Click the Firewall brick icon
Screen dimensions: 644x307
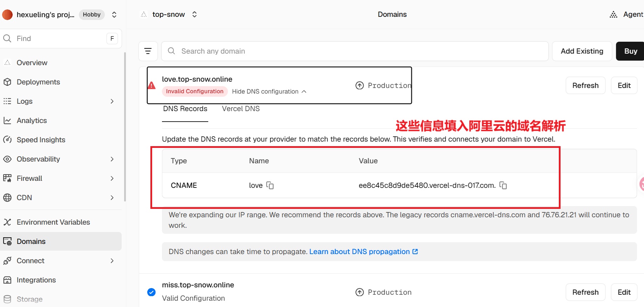7,178
